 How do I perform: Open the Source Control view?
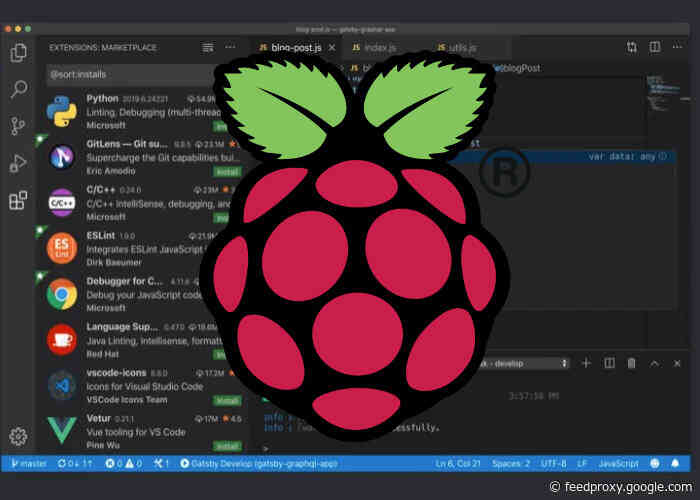coord(18,126)
